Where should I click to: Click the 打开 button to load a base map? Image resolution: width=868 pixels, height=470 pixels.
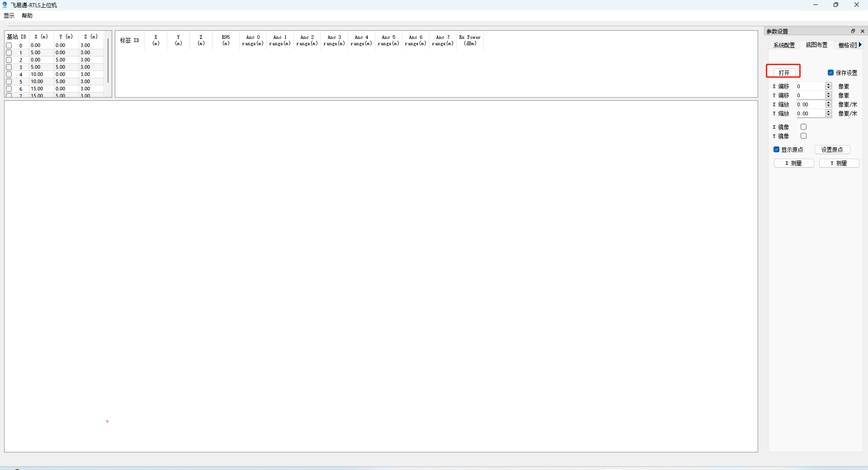[x=784, y=72]
